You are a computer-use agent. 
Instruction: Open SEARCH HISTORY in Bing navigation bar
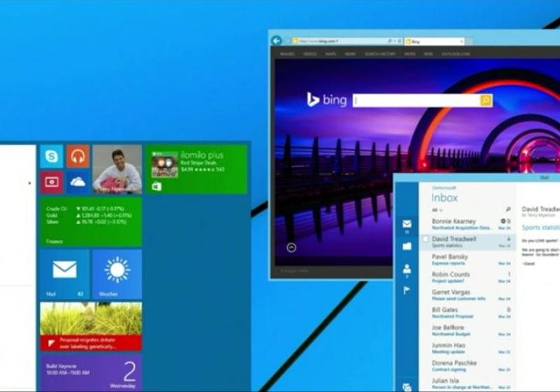(x=380, y=54)
